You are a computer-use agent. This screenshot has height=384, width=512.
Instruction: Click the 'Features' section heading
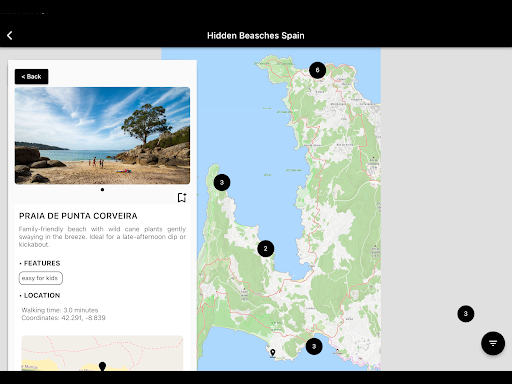point(42,263)
